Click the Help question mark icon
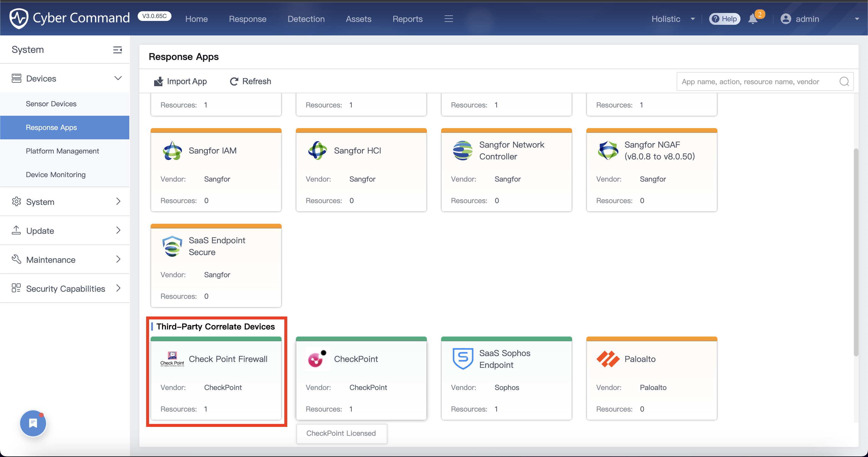This screenshot has width=868, height=457. 716,19
